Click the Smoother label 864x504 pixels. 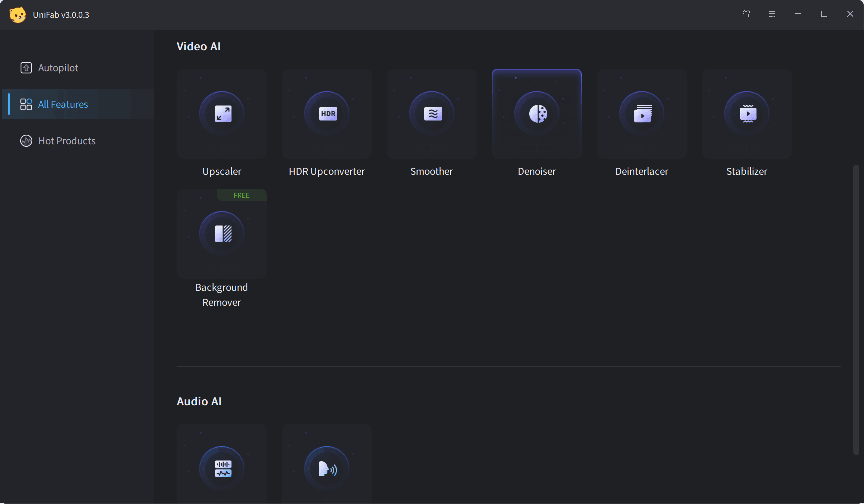click(432, 171)
